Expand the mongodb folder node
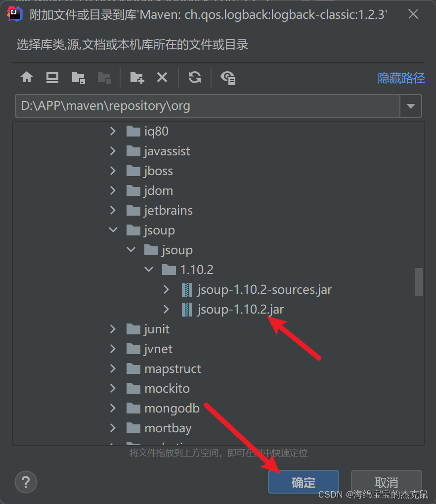This screenshot has width=436, height=504. coord(113,408)
